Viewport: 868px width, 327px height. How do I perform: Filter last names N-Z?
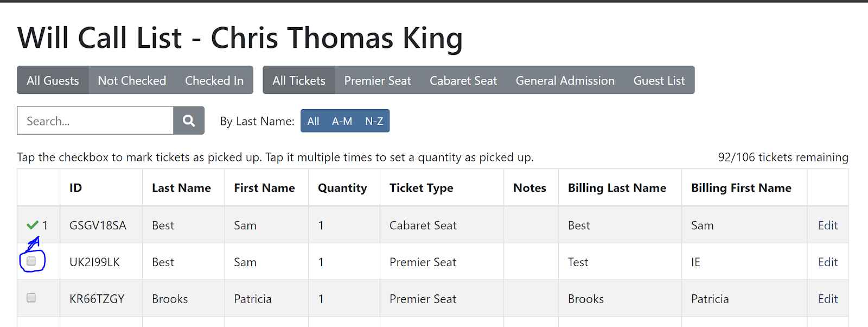pyautogui.click(x=374, y=121)
